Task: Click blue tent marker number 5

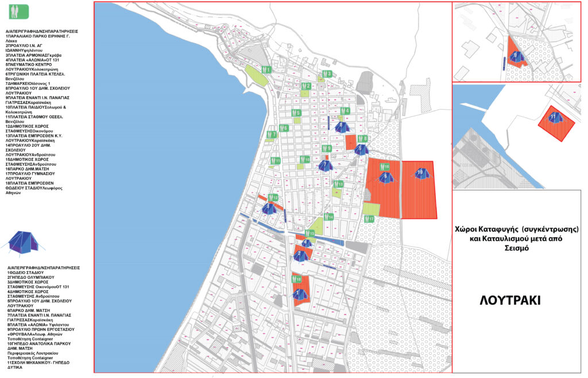Action: click(x=360, y=149)
